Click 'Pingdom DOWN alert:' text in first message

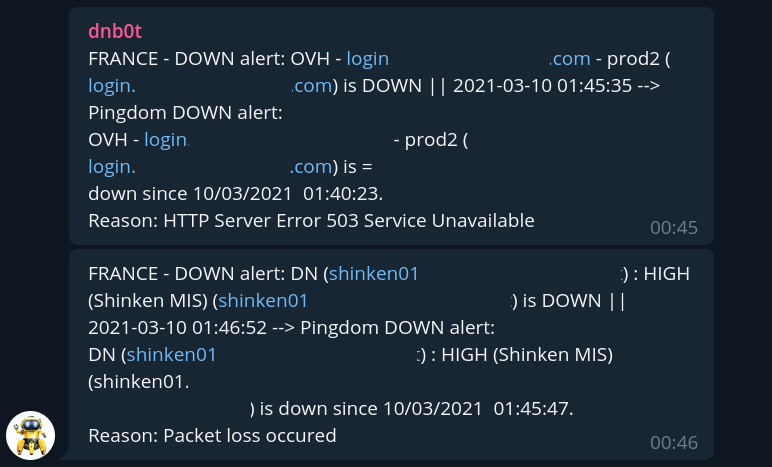point(186,113)
